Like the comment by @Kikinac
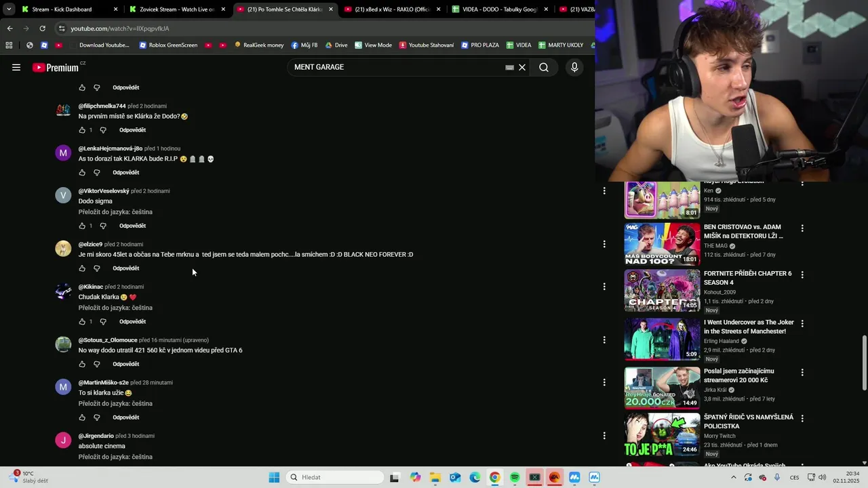 (82, 322)
